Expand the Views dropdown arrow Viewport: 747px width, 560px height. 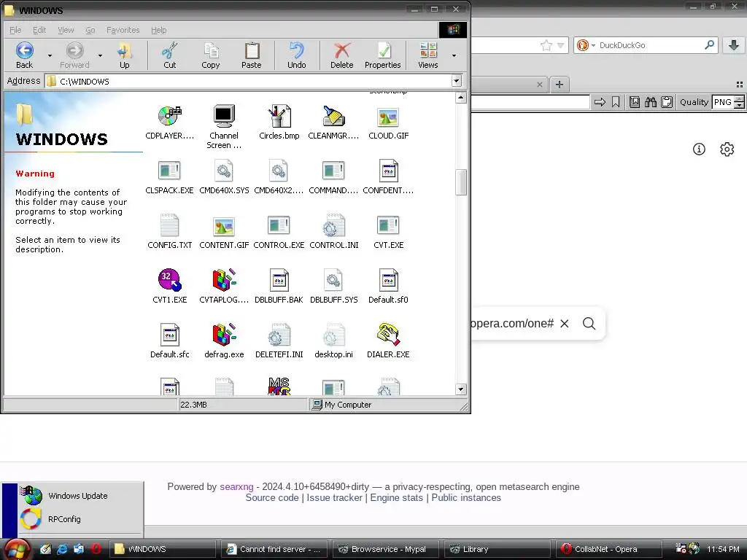point(454,55)
